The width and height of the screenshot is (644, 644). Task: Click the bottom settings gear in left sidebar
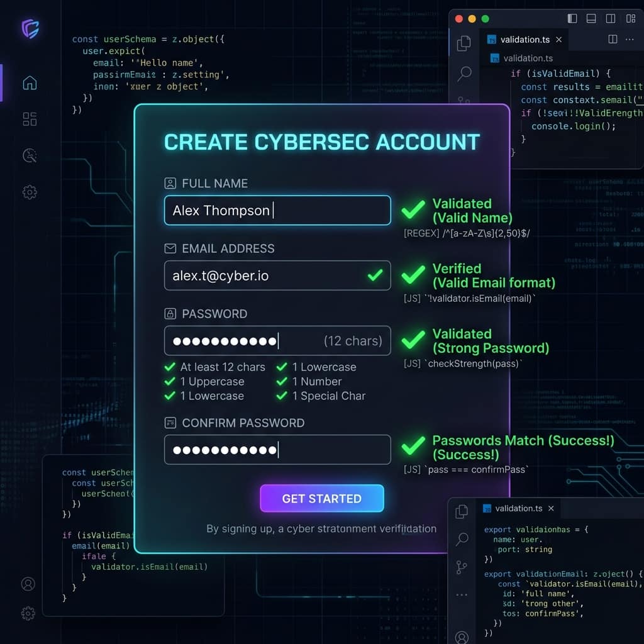tap(28, 613)
